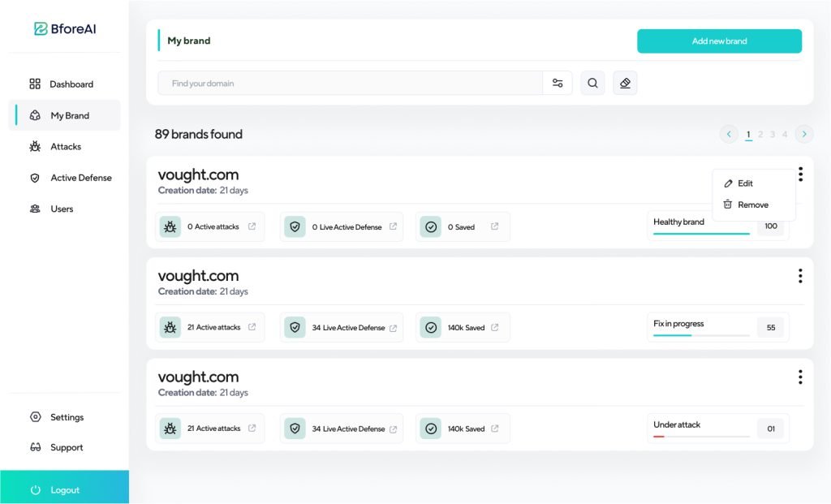The width and height of the screenshot is (831, 504).
Task: Click the shield icon in the third brand card
Action: click(295, 429)
